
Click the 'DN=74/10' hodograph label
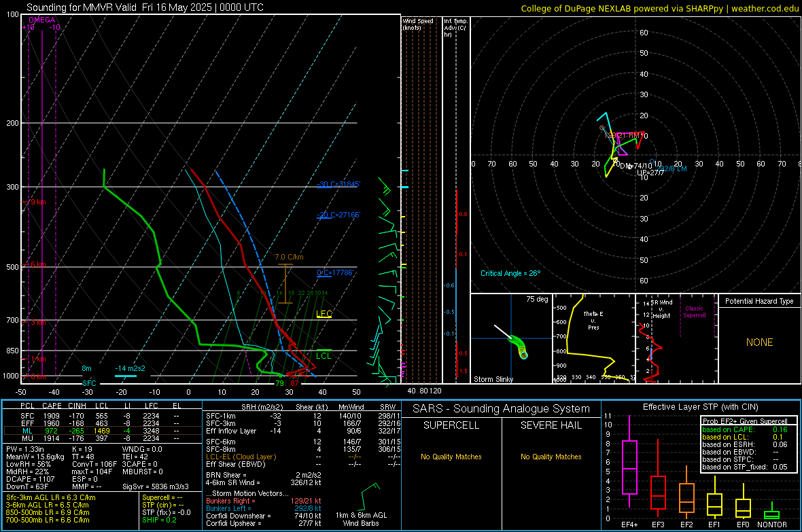635,166
